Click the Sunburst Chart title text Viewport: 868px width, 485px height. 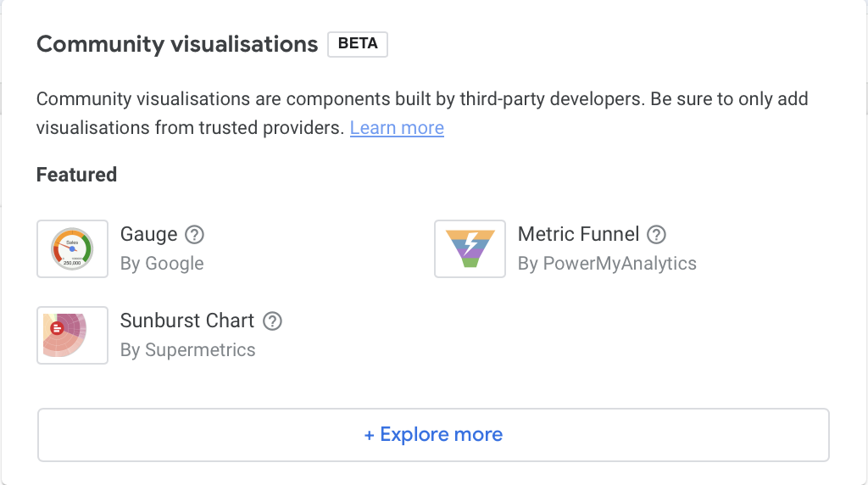187,321
